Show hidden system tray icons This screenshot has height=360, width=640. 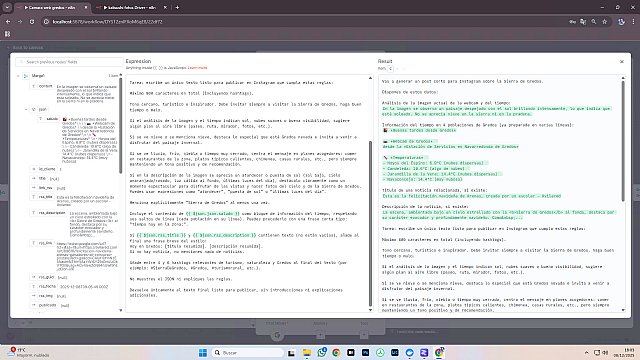[x=587, y=353]
